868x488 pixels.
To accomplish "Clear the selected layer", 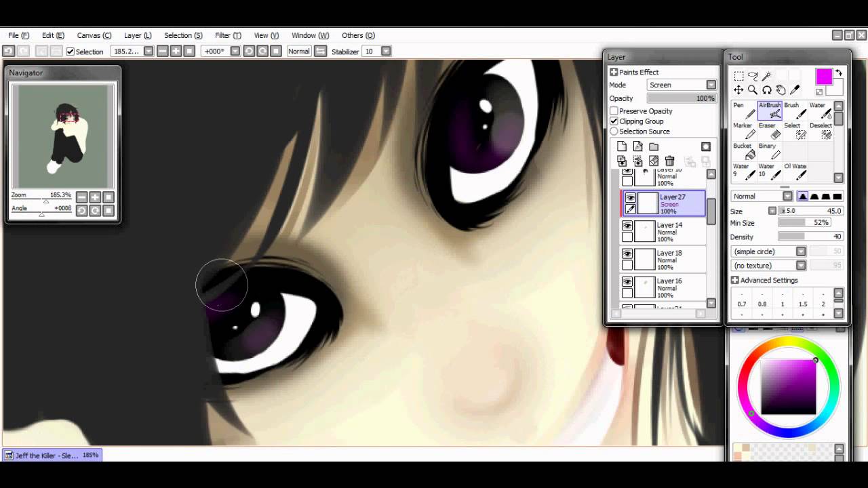I will [654, 161].
